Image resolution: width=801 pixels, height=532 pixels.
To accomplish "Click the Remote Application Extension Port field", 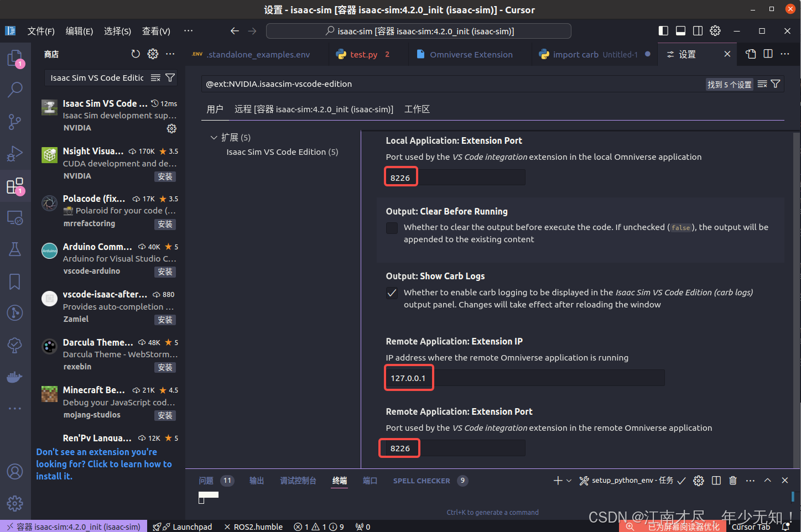I will pyautogui.click(x=455, y=448).
